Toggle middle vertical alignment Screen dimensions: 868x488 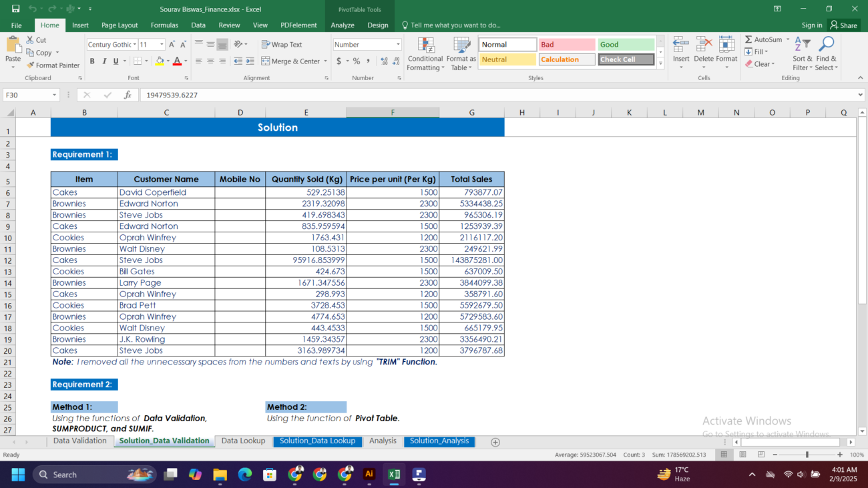(x=210, y=45)
